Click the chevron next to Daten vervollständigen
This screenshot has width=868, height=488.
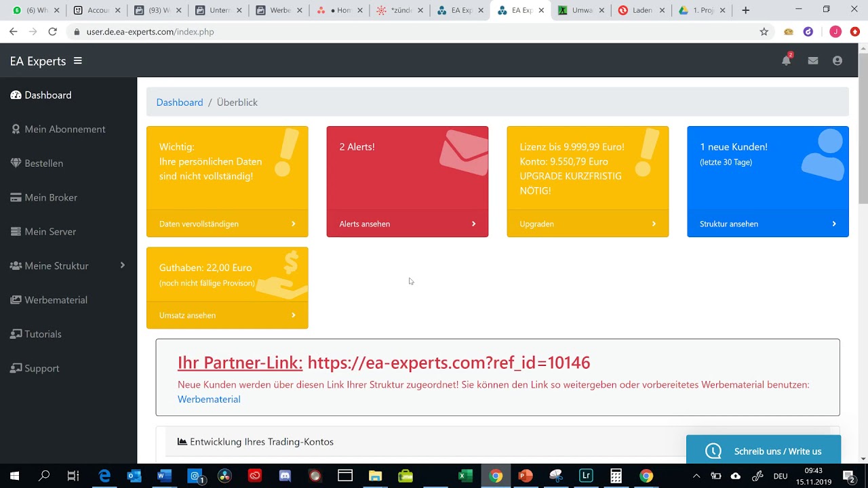(294, 224)
